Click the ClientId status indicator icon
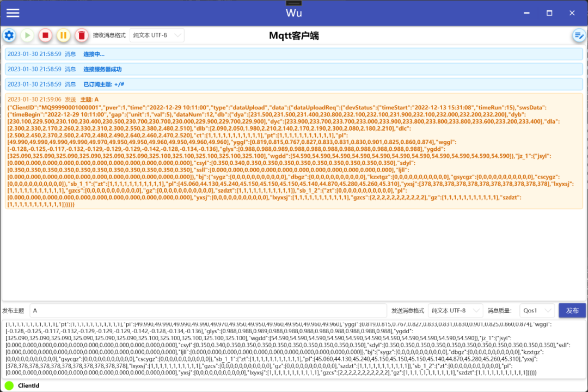This screenshot has height=392, width=588. (x=8, y=385)
